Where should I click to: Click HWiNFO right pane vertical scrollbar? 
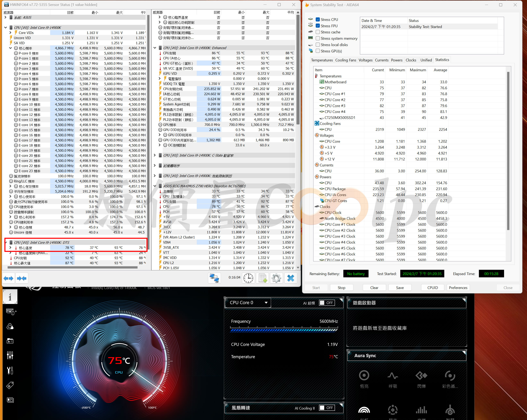[298, 69]
